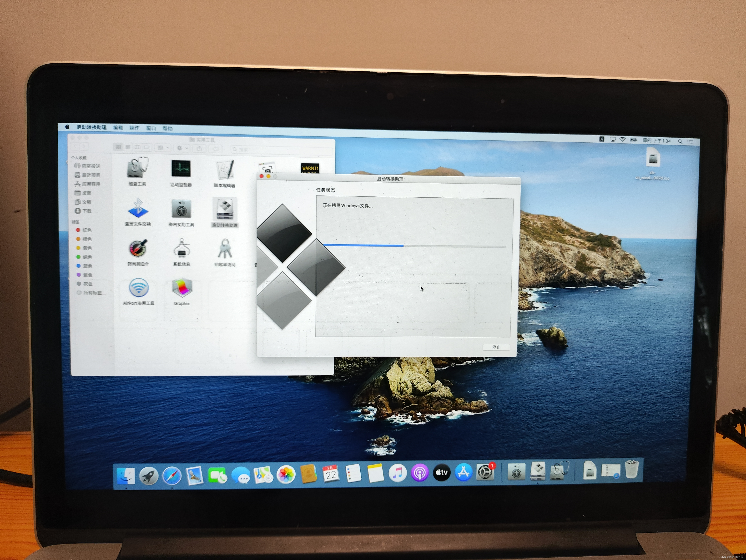Open the 编辑 menu
The width and height of the screenshot is (746, 560).
click(118, 128)
